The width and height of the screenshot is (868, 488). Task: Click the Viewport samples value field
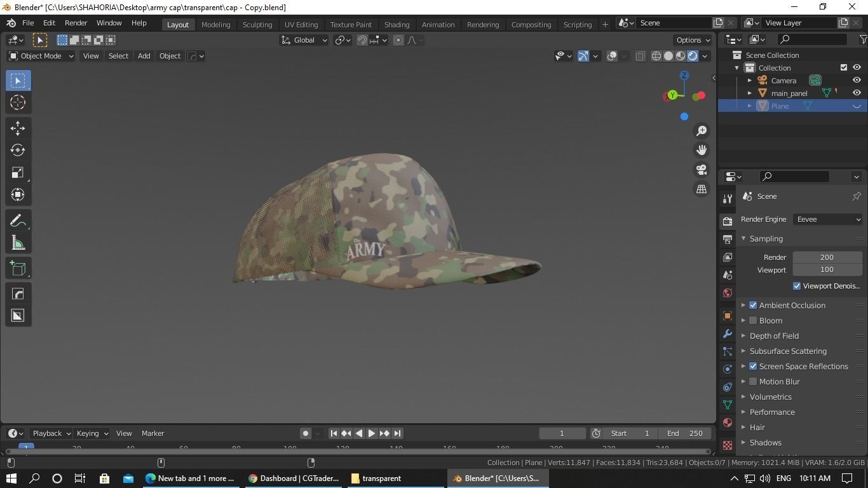coord(827,270)
